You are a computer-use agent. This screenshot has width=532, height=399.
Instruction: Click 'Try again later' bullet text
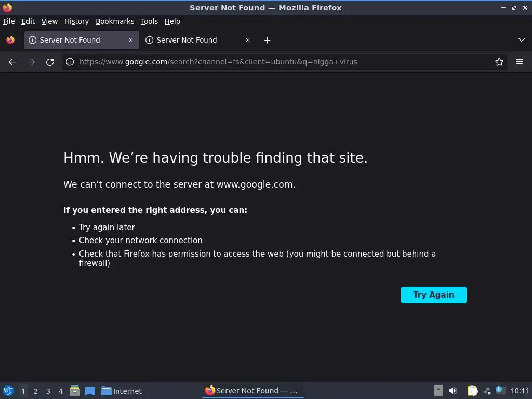point(107,228)
